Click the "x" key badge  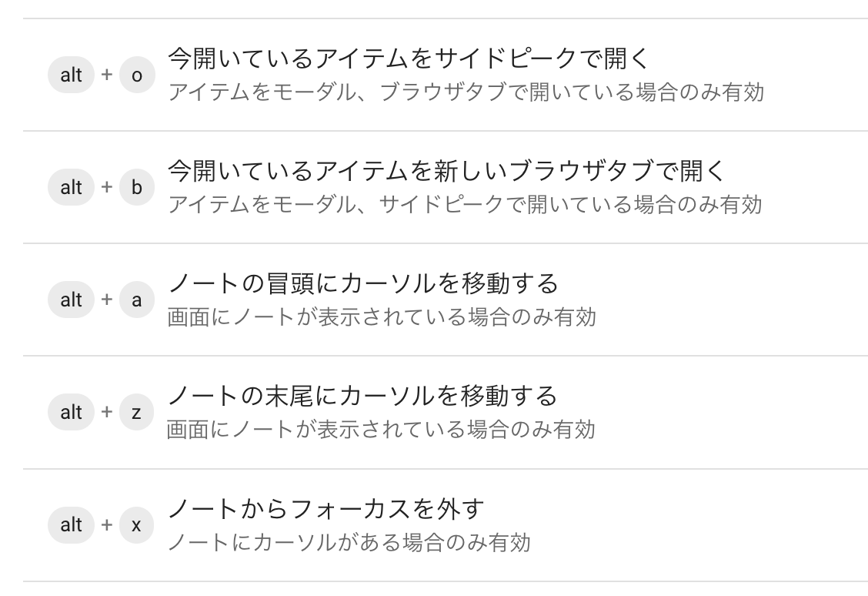(x=137, y=525)
